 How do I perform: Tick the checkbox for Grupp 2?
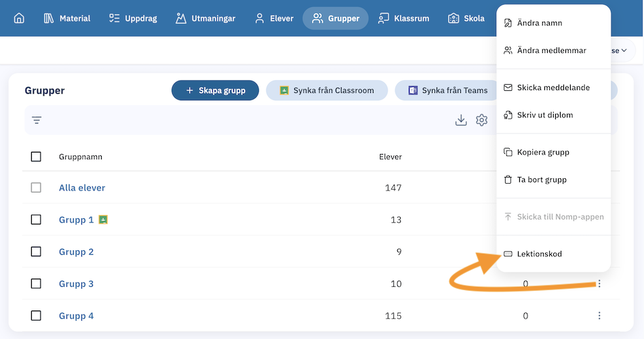(36, 252)
